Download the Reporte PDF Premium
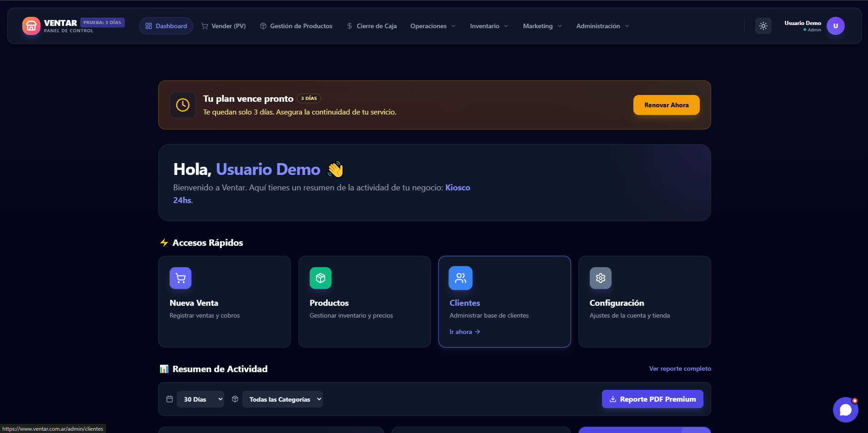868x433 pixels. (x=652, y=399)
